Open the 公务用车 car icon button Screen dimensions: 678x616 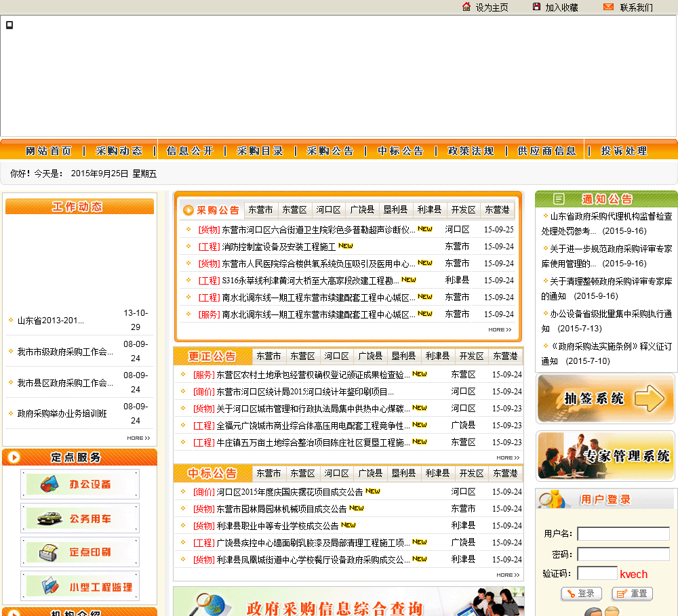click(80, 518)
